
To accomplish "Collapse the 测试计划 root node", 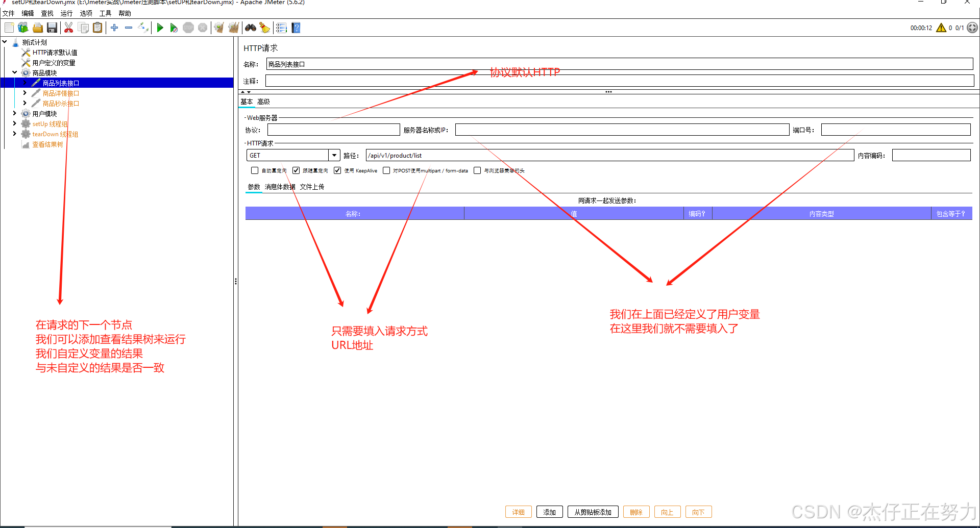I will [x=5, y=42].
